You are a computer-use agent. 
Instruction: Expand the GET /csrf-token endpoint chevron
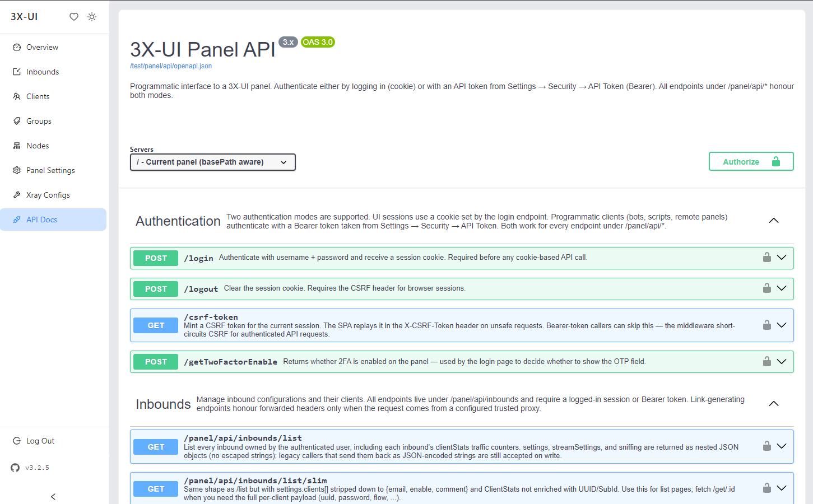point(782,325)
